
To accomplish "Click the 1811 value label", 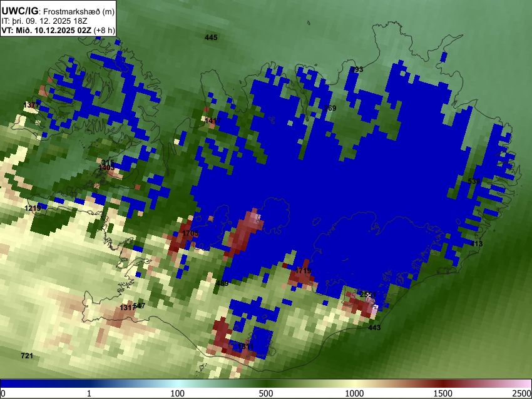I will 245,346.
